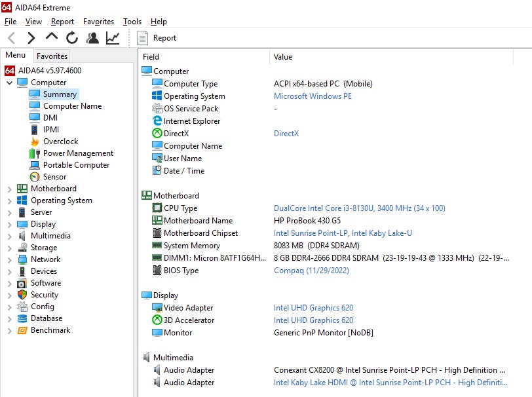Click the Intel UHD Graphics 620 Video Adapter link
Image resolution: width=532 pixels, height=397 pixels.
tap(313, 308)
